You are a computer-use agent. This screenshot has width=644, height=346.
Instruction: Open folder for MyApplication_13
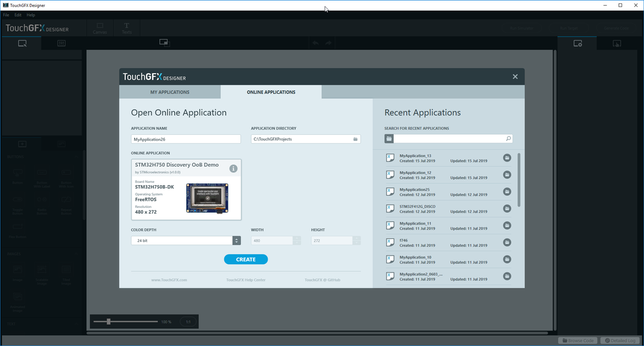click(x=507, y=158)
